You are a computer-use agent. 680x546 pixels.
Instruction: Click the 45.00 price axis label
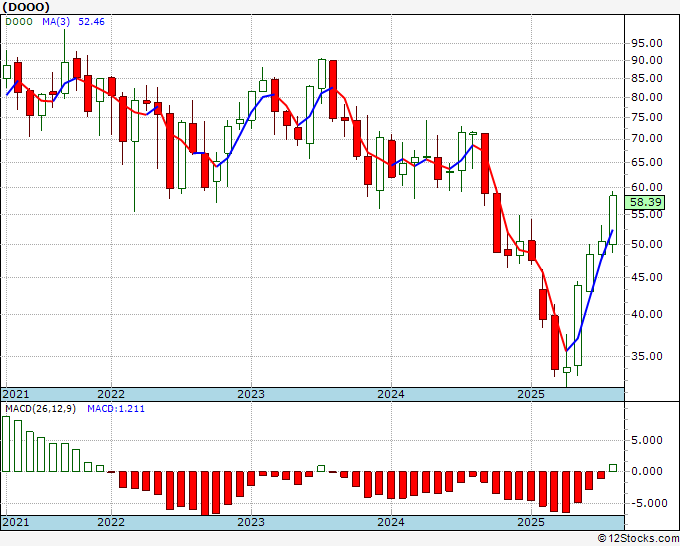(x=647, y=277)
